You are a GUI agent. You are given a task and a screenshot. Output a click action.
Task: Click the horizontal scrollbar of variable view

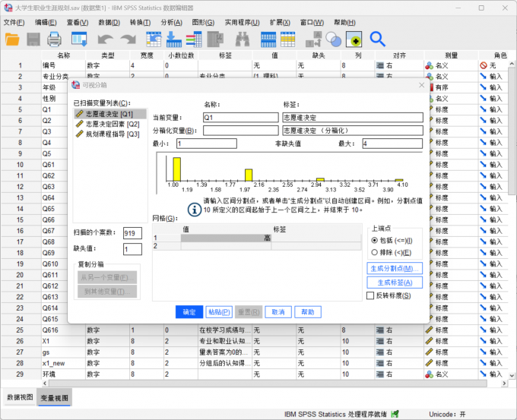pos(268,384)
